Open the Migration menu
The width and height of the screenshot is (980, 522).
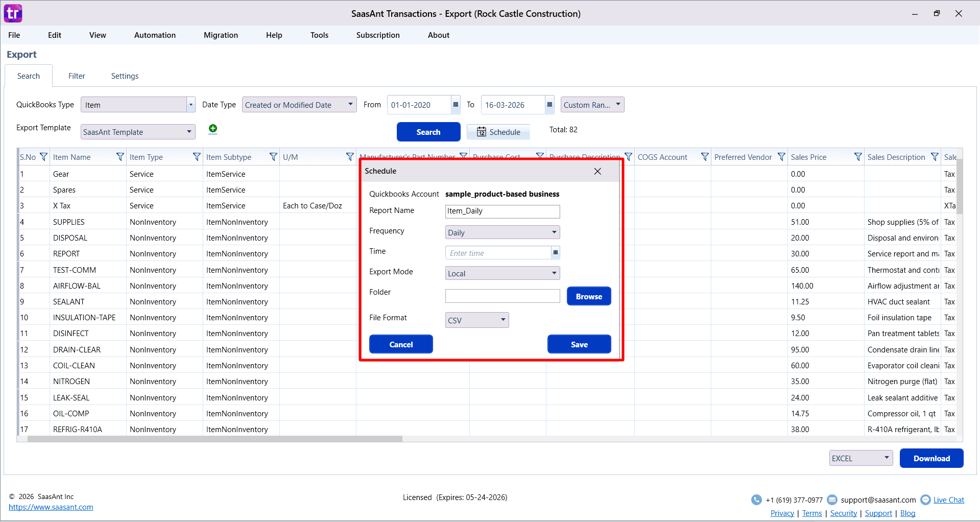[x=221, y=35]
